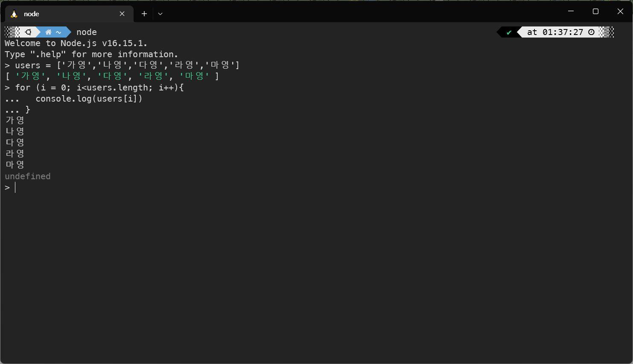The width and height of the screenshot is (633, 364).
Task: Open a new terminal tab with plus button
Action: [144, 14]
